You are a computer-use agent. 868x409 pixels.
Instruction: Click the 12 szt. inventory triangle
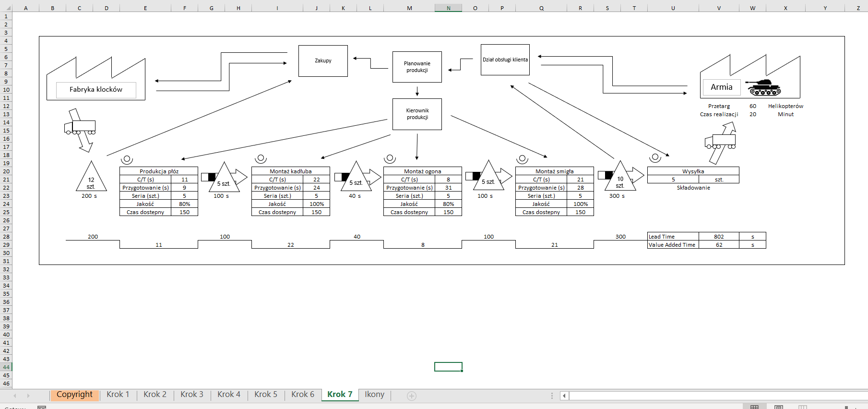point(91,179)
